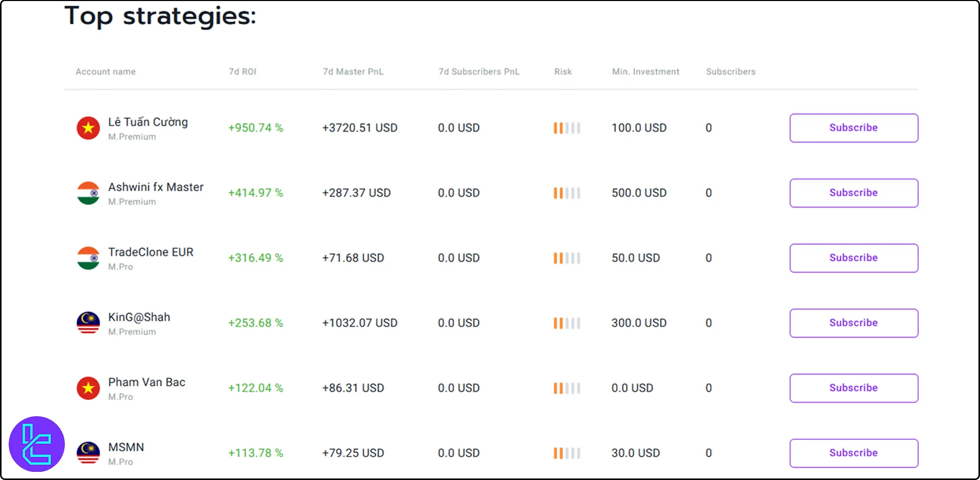Sort by Subscribers column header

tap(730, 72)
